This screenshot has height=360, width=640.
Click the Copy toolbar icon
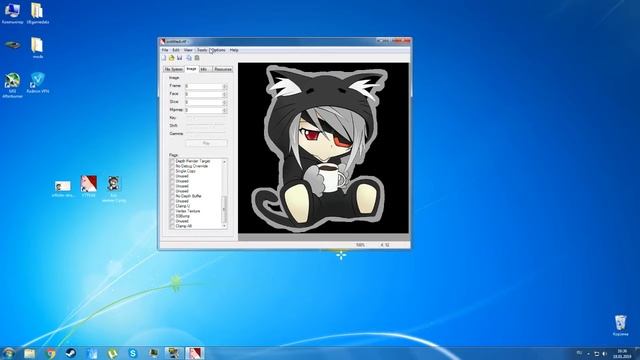(x=189, y=58)
